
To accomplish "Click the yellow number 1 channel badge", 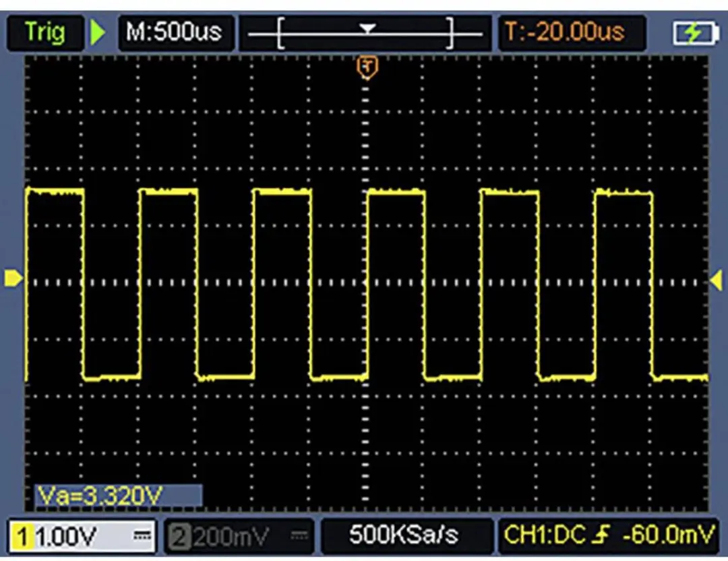I will tap(22, 537).
